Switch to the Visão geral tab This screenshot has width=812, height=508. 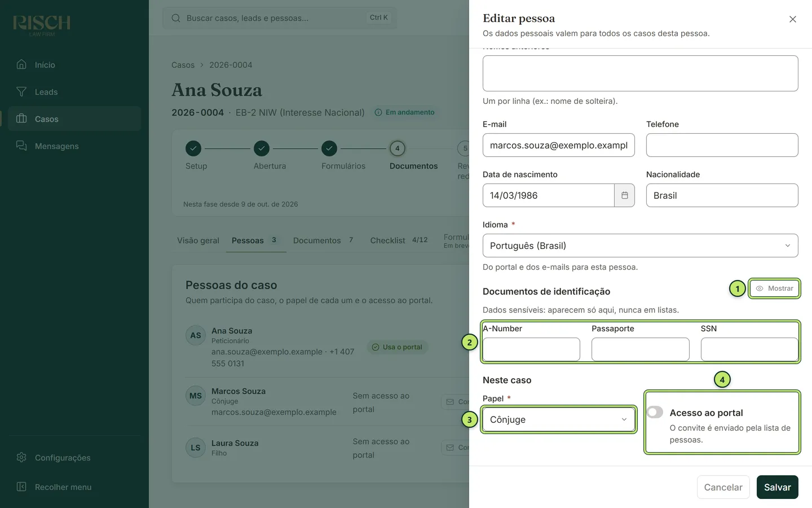pos(198,240)
